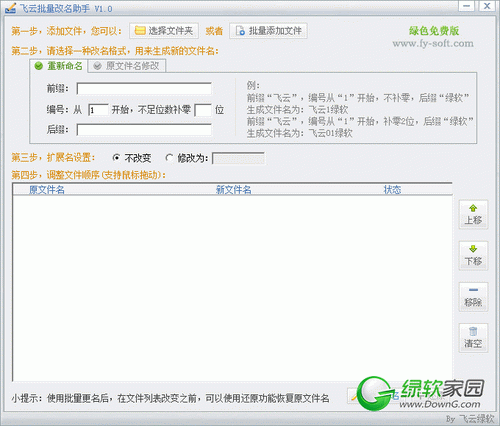Select the 不改变 extension radio button
The height and width of the screenshot is (426, 500).
coord(116,157)
